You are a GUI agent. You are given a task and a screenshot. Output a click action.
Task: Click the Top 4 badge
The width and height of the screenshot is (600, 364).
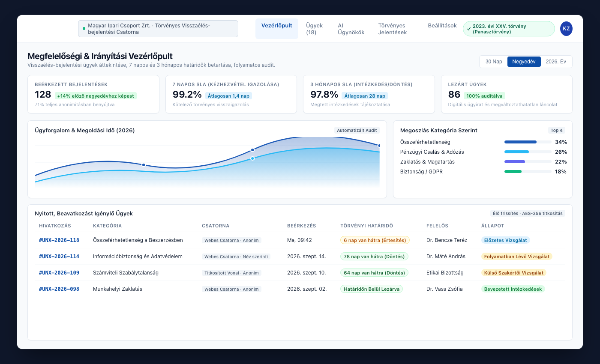[557, 130]
